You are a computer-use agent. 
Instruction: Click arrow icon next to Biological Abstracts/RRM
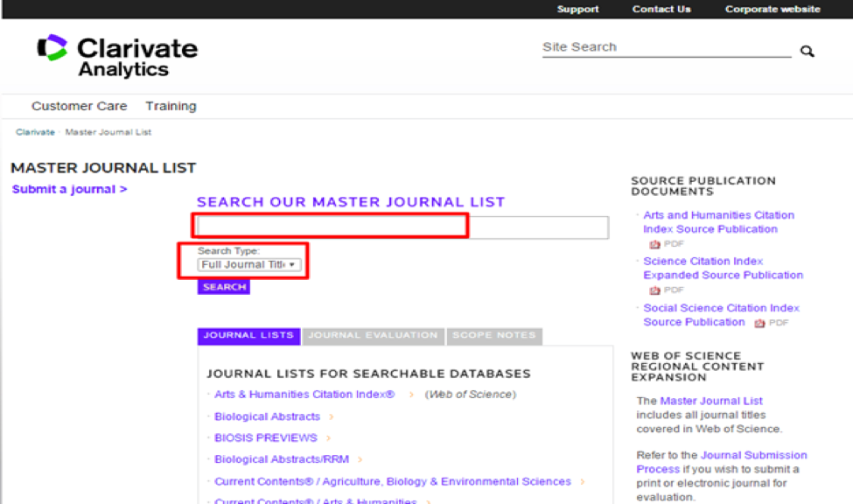point(360,460)
